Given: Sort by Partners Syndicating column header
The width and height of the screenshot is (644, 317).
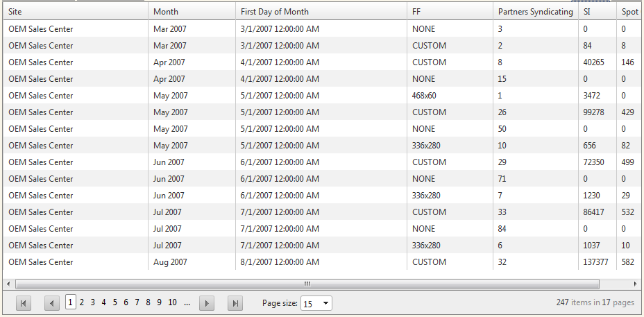Looking at the screenshot, I should 535,12.
